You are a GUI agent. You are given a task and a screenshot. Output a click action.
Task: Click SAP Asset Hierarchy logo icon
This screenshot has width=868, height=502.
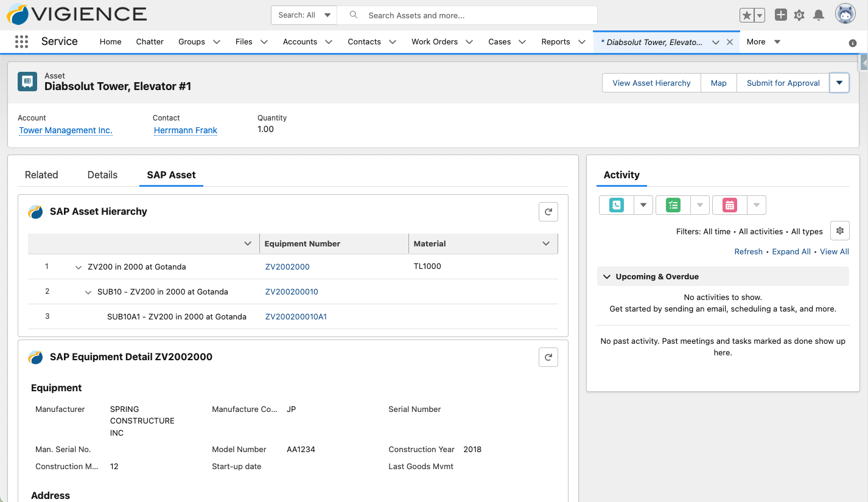(x=36, y=212)
